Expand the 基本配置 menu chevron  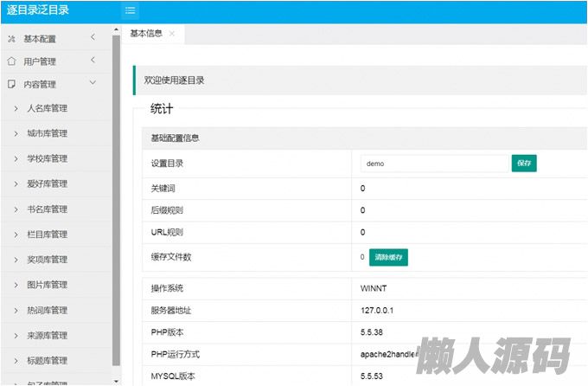coord(93,37)
